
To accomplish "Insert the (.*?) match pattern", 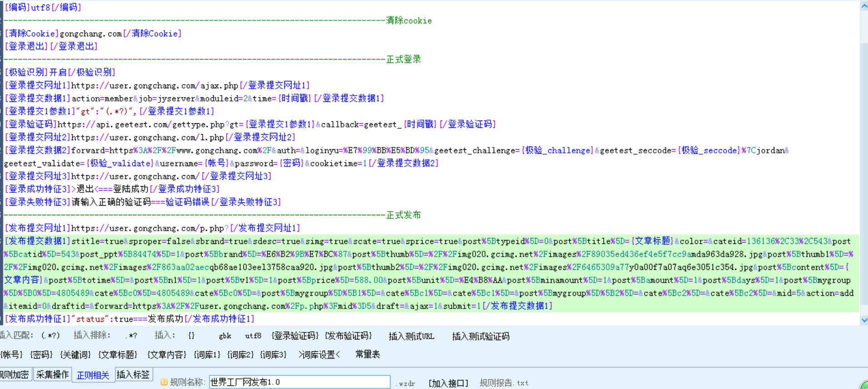I will click(x=50, y=336).
